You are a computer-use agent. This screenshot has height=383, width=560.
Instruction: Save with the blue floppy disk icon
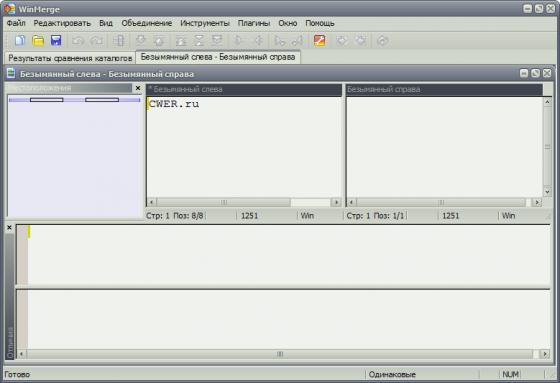tap(56, 40)
